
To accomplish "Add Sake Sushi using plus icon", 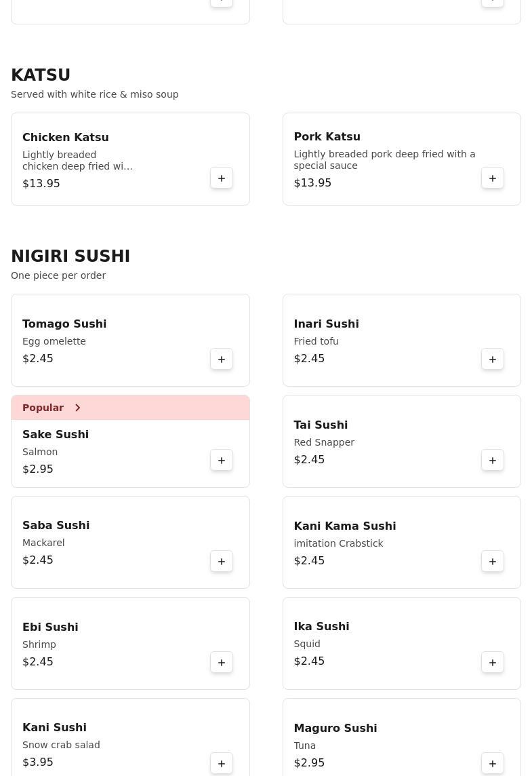I will pyautogui.click(x=222, y=461).
